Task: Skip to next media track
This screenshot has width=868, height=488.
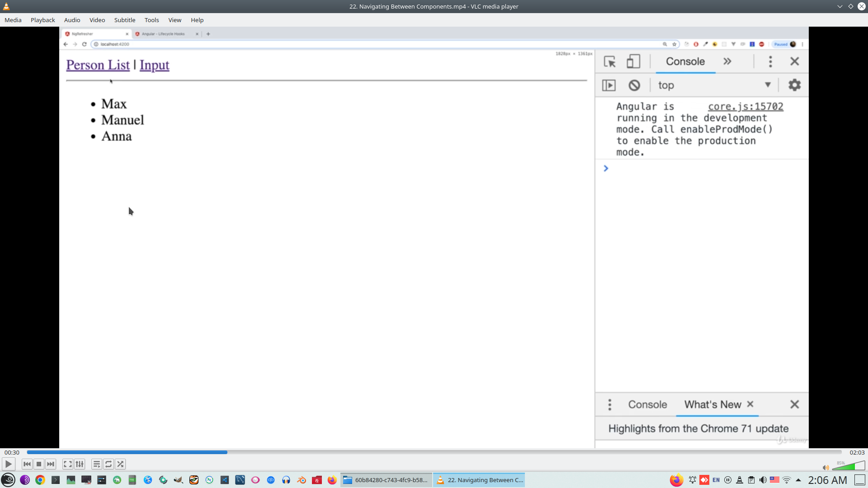Action: pos(51,464)
